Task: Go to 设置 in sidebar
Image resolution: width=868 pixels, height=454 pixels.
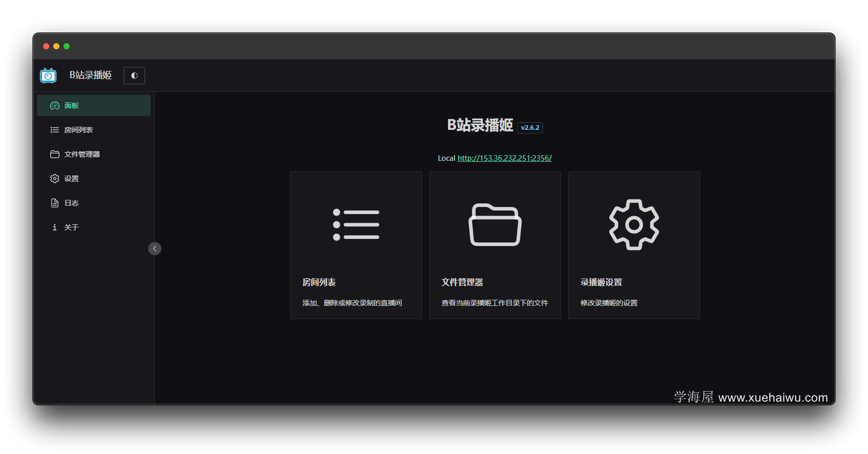Action: click(x=94, y=179)
